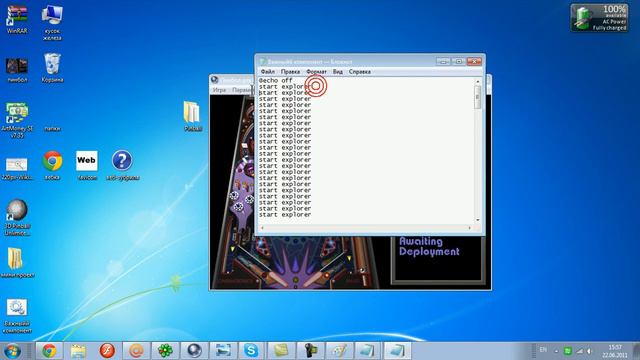The width and height of the screenshot is (640, 360).
Task: Open Skype from the taskbar
Action: click(x=251, y=351)
